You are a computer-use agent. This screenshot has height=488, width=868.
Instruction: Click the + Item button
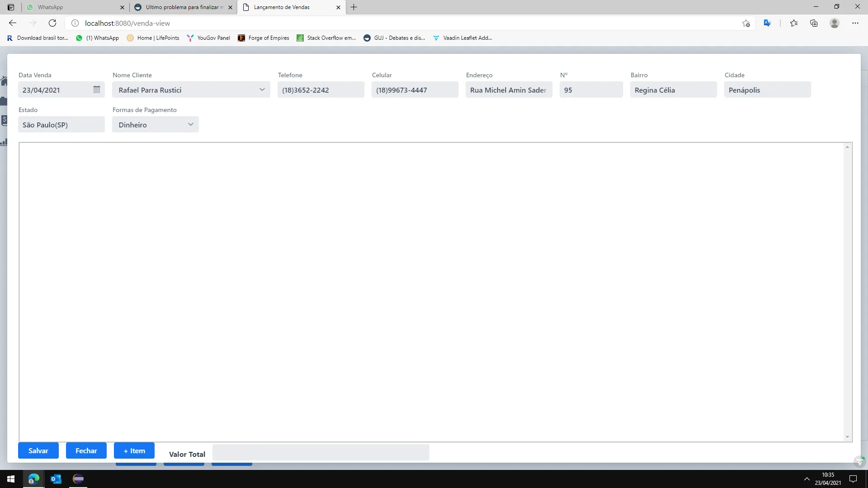pos(134,450)
